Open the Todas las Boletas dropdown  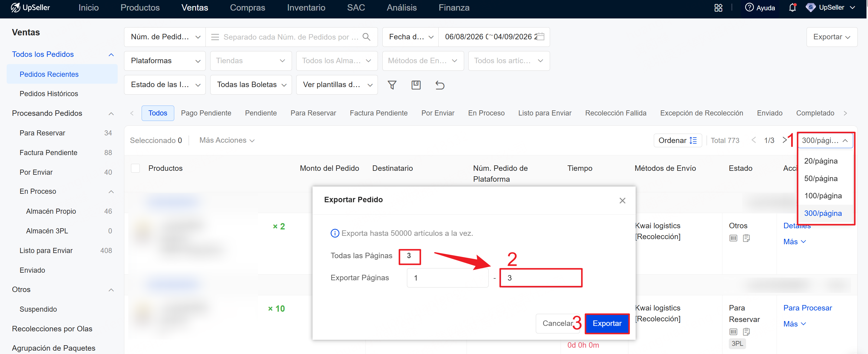pos(251,85)
